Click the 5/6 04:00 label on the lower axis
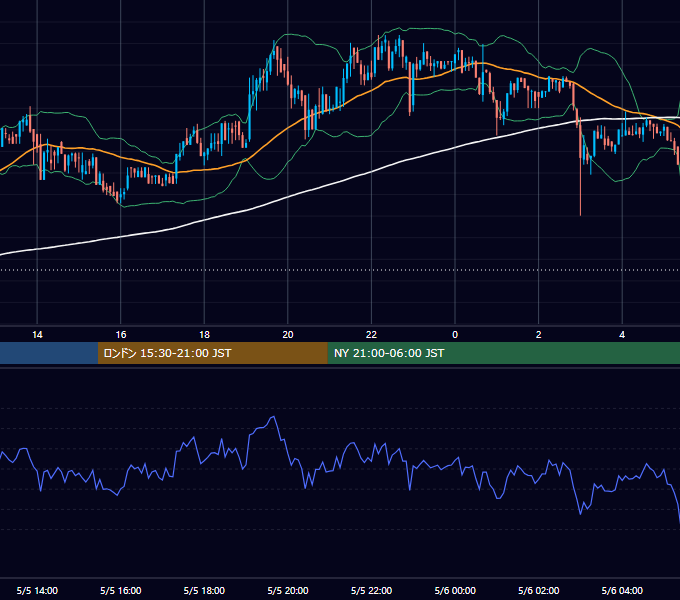Viewport: 680px width, 600px height. pos(622,590)
